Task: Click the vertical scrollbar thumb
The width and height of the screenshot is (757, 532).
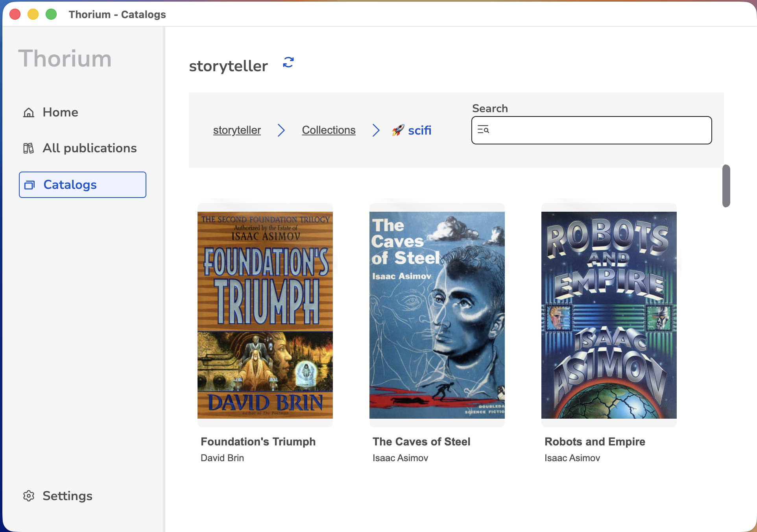Action: [726, 186]
